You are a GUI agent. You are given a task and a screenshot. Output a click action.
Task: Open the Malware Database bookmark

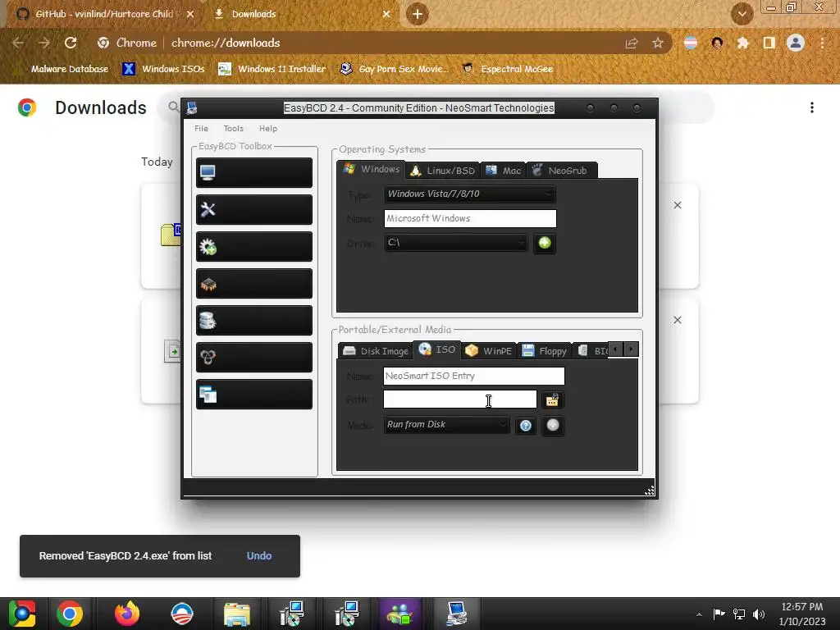(62, 69)
